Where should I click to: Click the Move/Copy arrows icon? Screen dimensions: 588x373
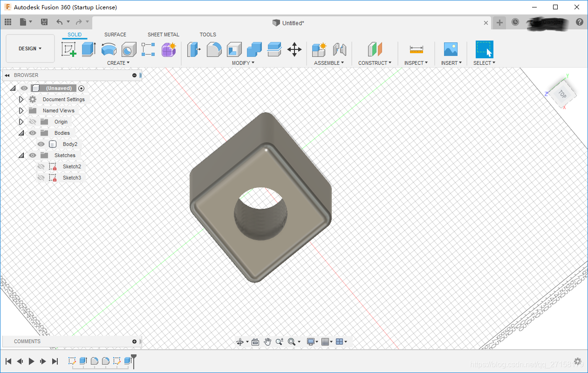294,49
